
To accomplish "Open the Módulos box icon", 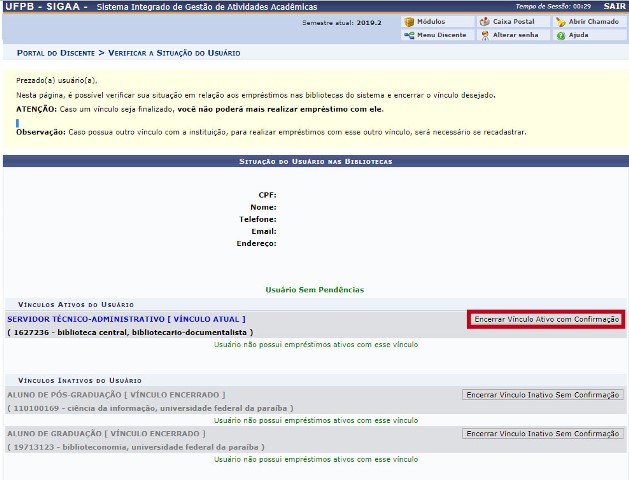I will pos(409,21).
